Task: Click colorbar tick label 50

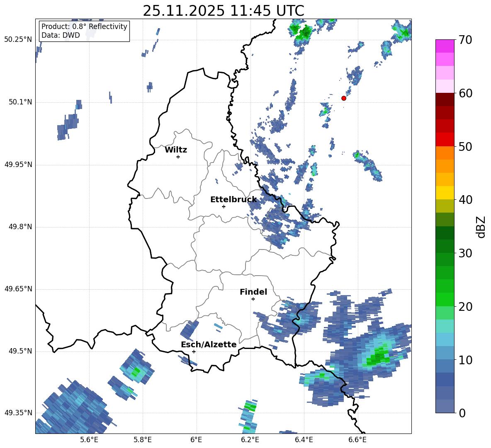Action: 465,146
